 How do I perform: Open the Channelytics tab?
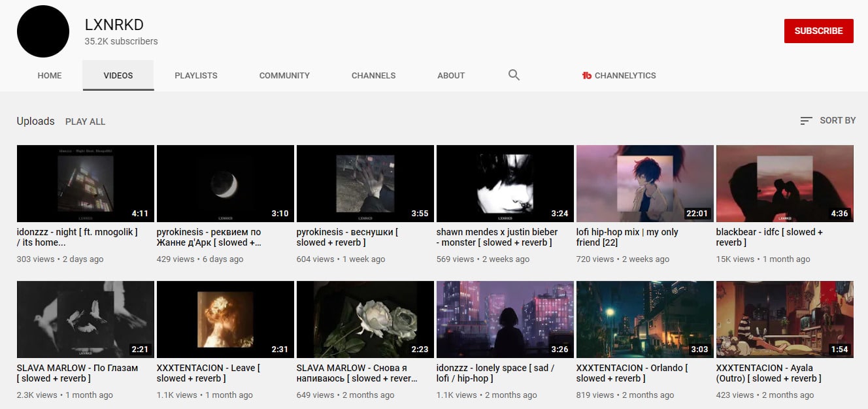click(x=619, y=75)
